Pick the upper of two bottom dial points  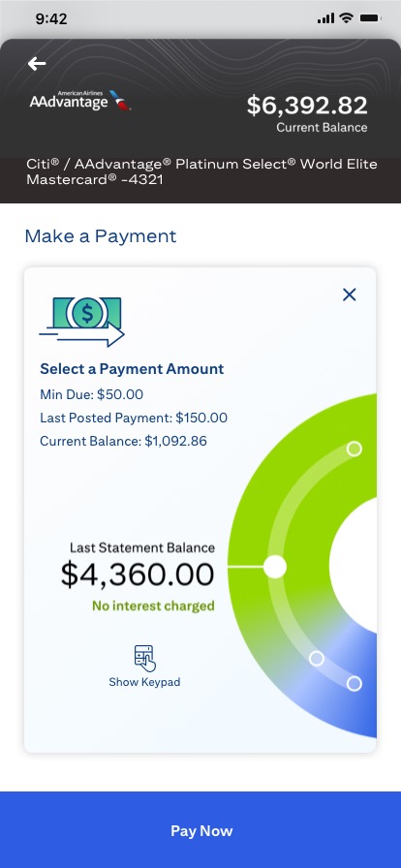coord(317,658)
